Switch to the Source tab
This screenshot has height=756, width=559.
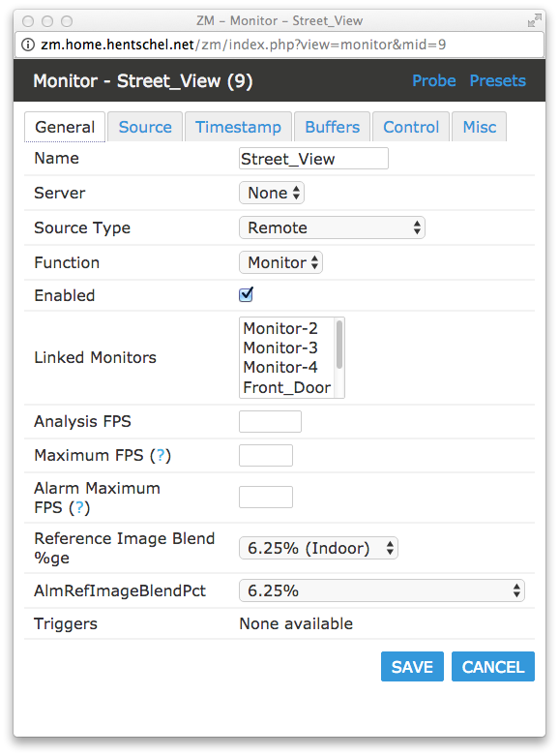pyautogui.click(x=145, y=127)
